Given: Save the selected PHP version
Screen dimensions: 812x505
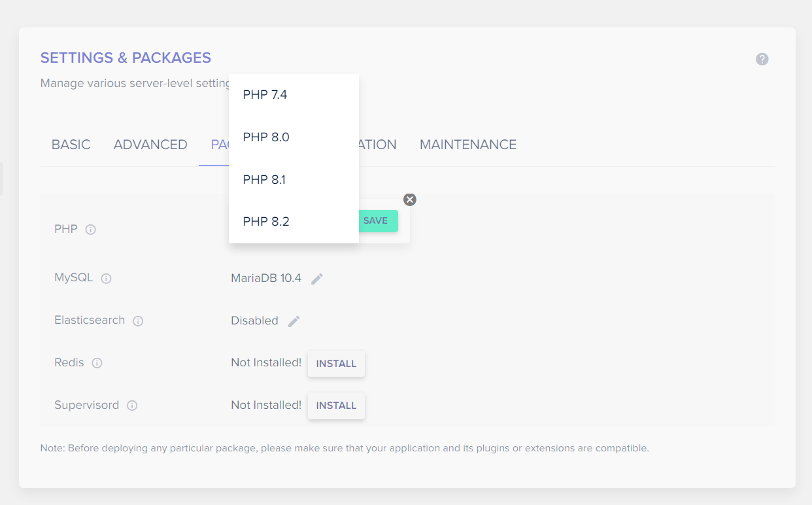Looking at the screenshot, I should point(377,221).
